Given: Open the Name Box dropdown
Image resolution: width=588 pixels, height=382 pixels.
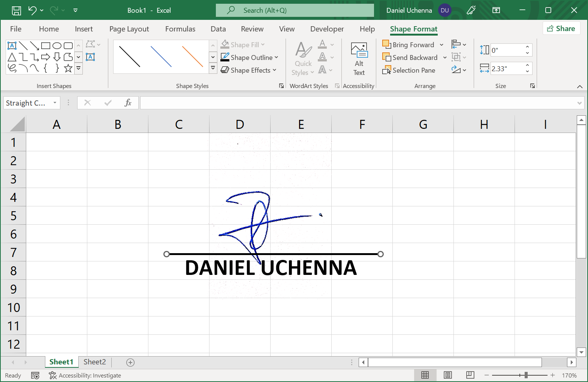Looking at the screenshot, I should [55, 103].
